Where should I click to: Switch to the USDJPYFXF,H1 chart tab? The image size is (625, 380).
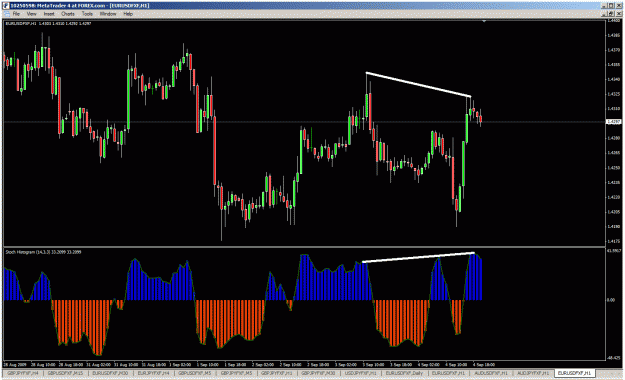tap(360, 373)
